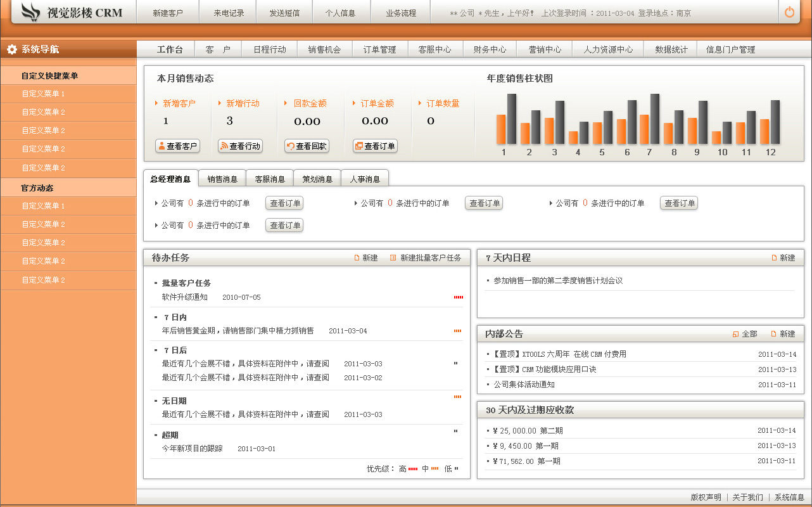The image size is (812, 507).
Task: Click the 查看行动 button
Action: click(x=240, y=146)
